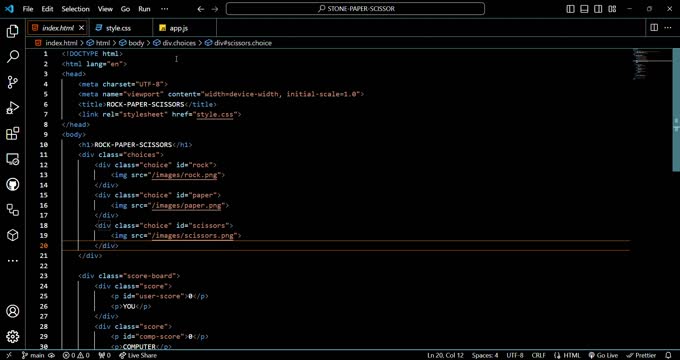Click the STONE-PAPER-SCISSOR command center search
This screenshot has width=680, height=360.
tap(355, 9)
